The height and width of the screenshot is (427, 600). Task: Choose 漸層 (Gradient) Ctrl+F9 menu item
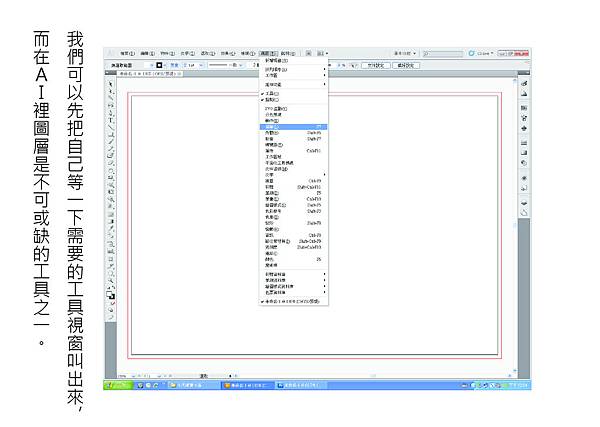coord(293,181)
